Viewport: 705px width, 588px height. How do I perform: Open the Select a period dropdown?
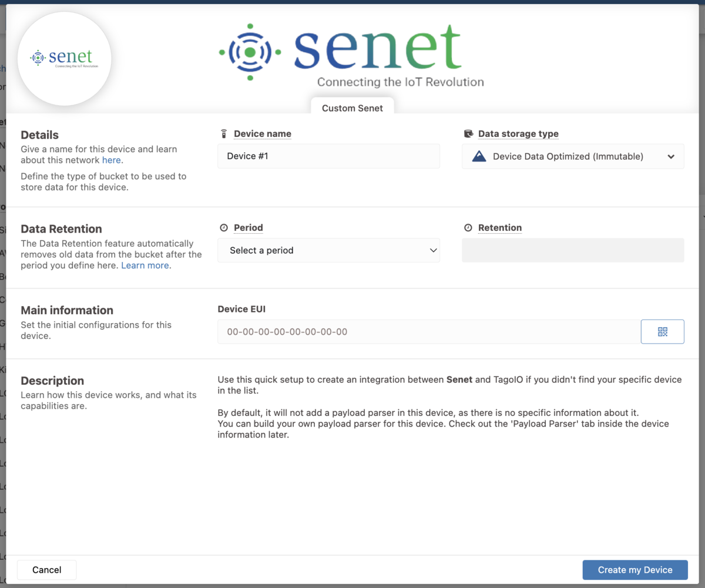(x=328, y=250)
